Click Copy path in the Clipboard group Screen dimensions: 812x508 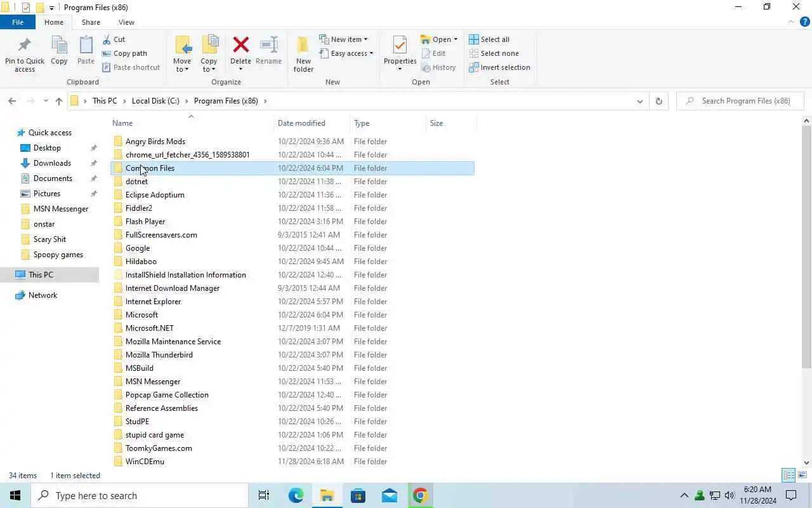click(124, 53)
